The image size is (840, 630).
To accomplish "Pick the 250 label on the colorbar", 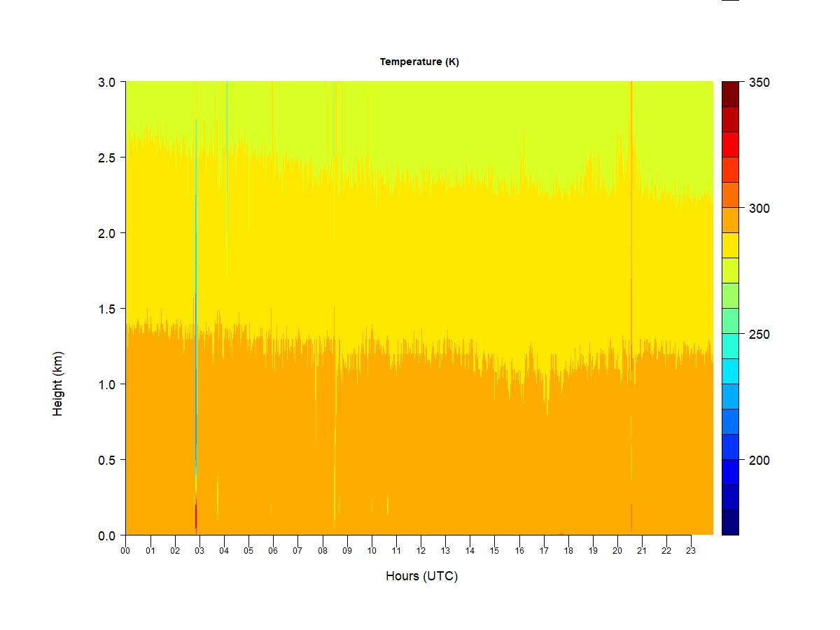I will point(759,335).
